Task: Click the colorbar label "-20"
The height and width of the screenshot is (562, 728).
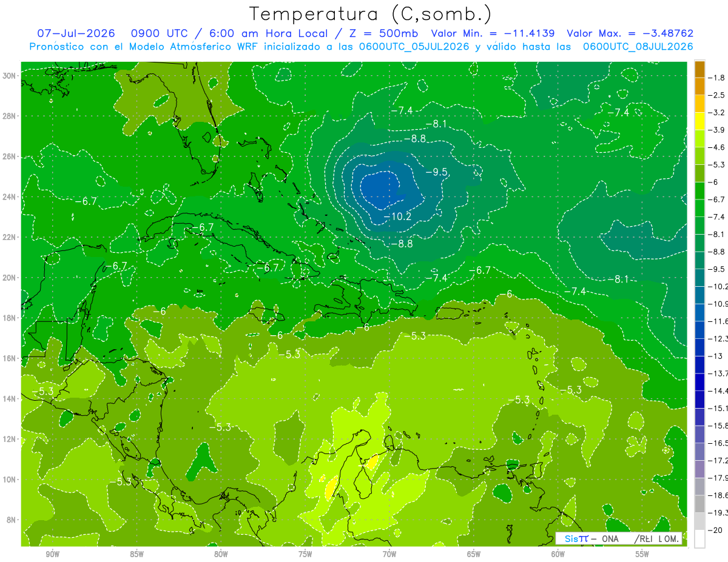Action: pos(715,530)
